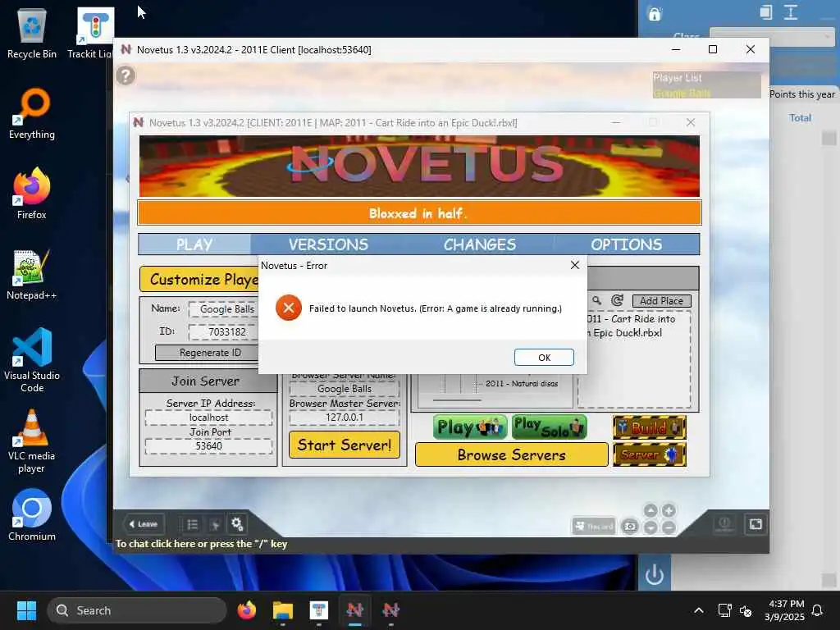Click the camera tilt down arrow

coord(651,527)
